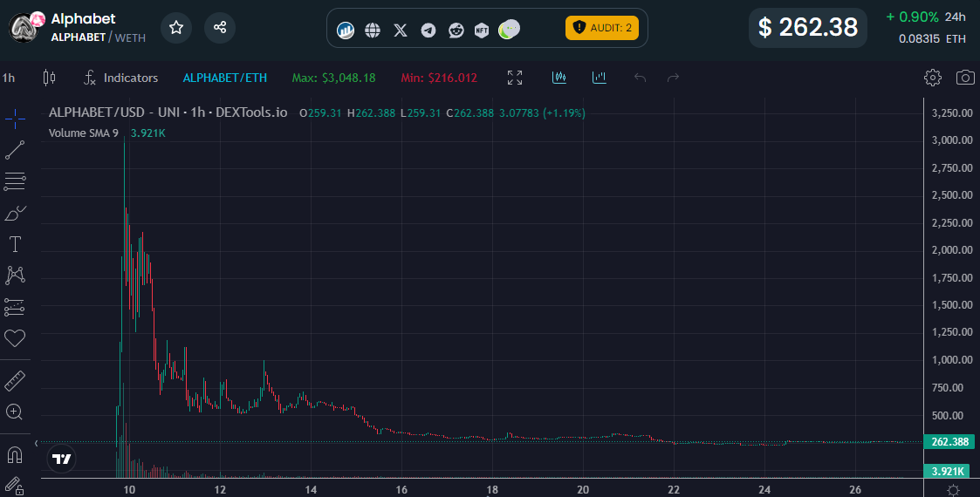The height and width of the screenshot is (497, 980).
Task: Open the X (Twitter) social link
Action: pos(401,30)
